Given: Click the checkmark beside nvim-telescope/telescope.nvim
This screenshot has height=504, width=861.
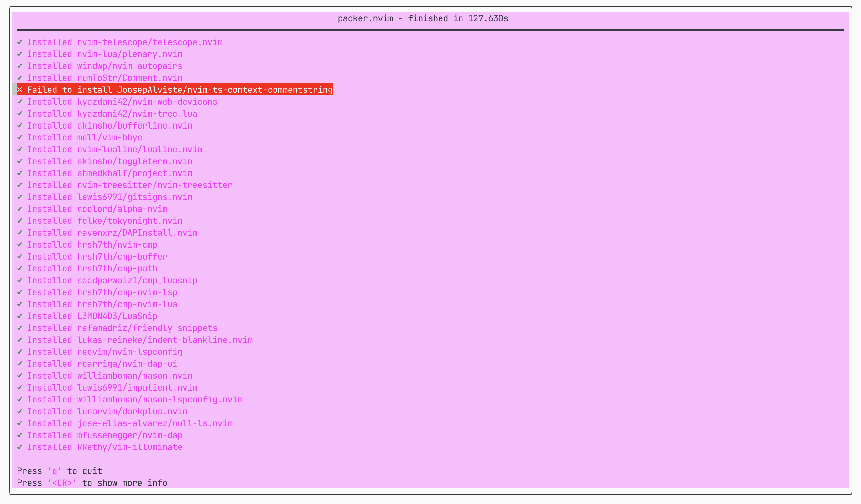Looking at the screenshot, I should 20,42.
